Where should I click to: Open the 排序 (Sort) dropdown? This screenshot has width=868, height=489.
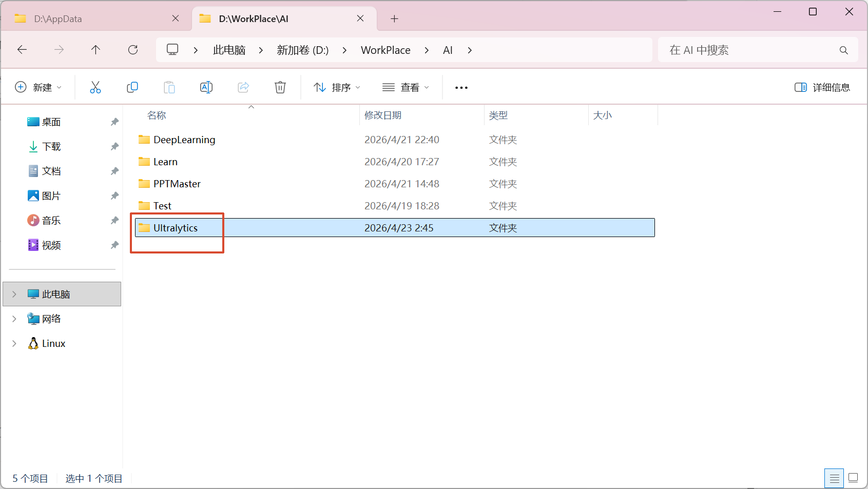pyautogui.click(x=337, y=87)
